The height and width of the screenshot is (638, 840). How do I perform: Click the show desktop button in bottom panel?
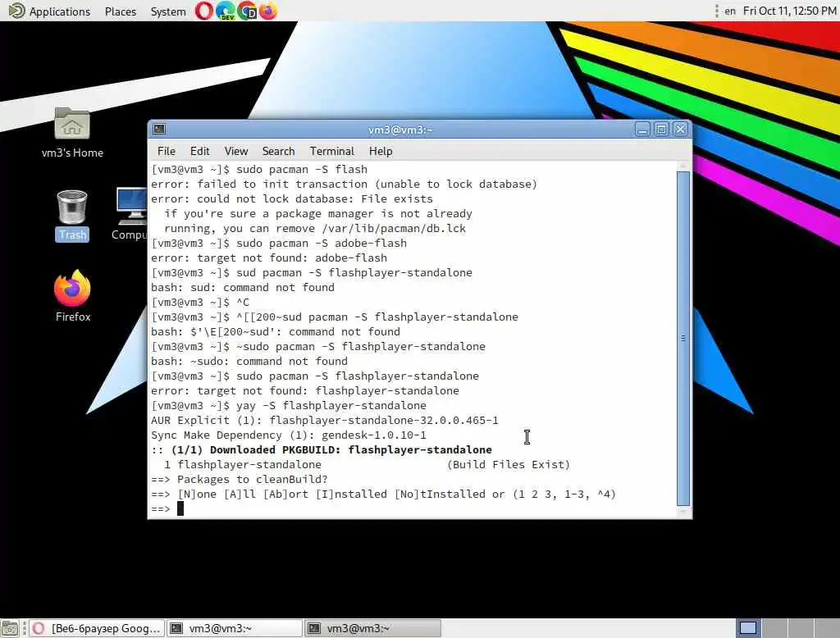10,628
